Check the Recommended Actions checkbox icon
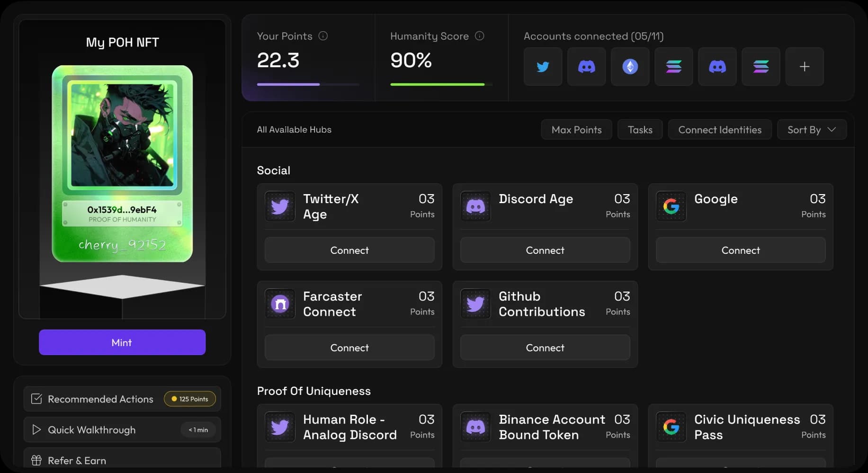The width and height of the screenshot is (868, 473). [36, 399]
